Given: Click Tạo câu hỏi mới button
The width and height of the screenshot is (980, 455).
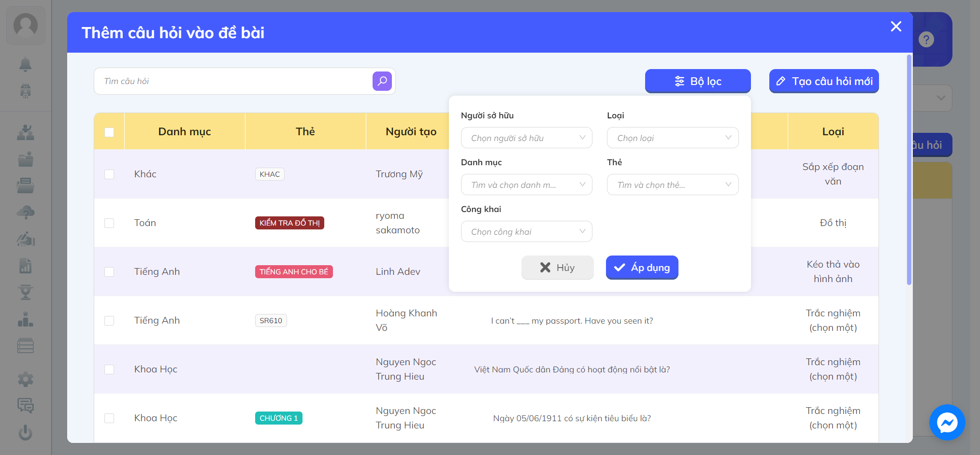Looking at the screenshot, I should coord(824,81).
